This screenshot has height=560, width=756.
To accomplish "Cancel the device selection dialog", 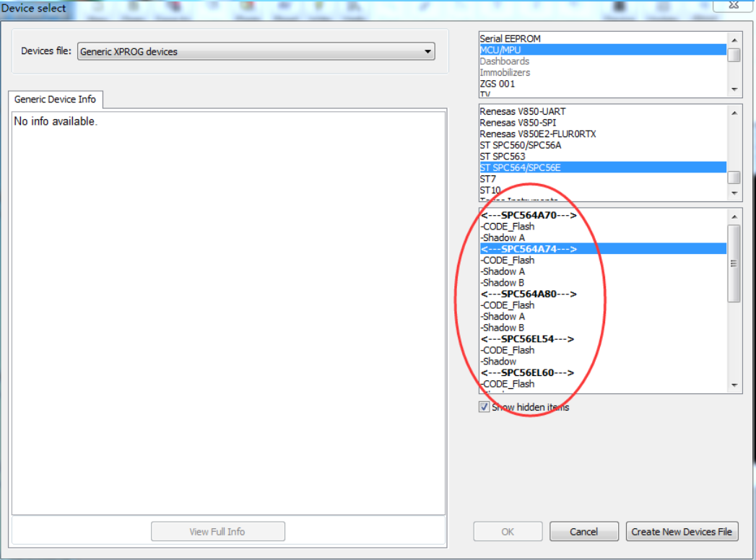I will coord(584,532).
